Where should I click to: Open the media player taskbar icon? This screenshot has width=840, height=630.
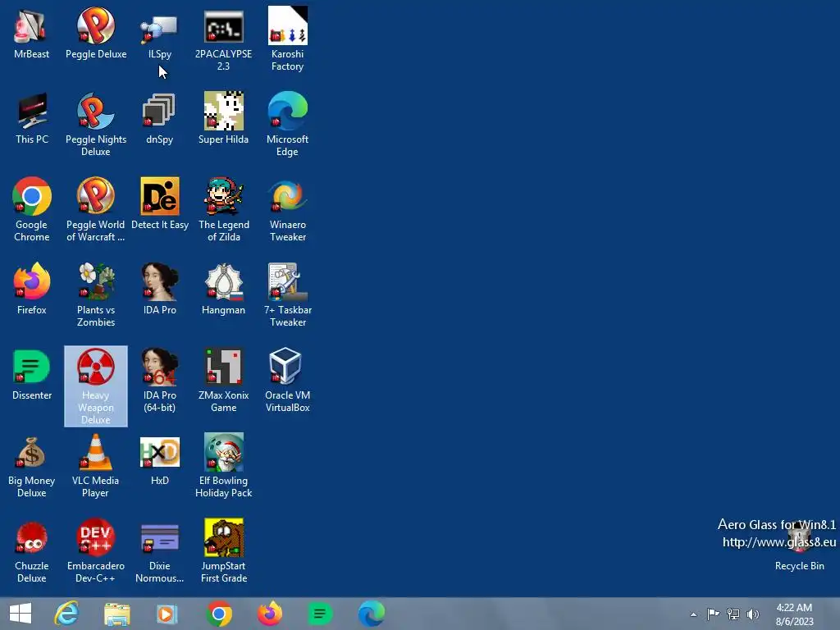tap(167, 614)
